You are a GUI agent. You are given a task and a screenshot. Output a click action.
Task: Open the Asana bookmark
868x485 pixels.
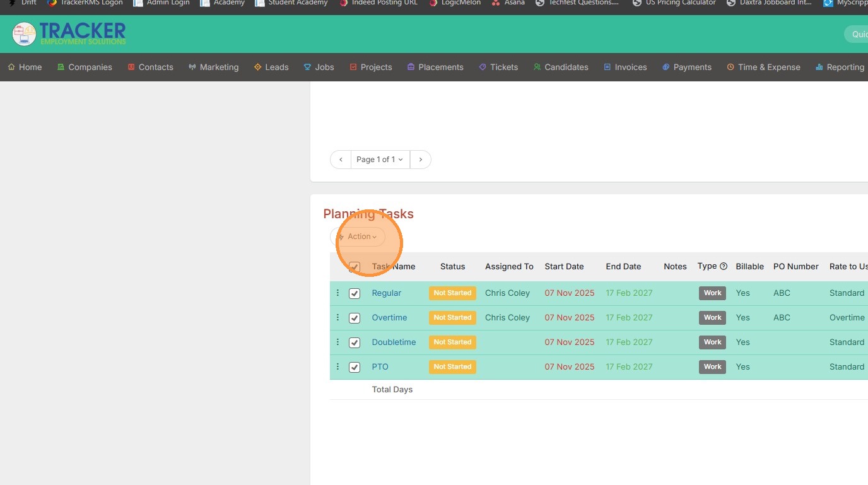[x=508, y=3]
